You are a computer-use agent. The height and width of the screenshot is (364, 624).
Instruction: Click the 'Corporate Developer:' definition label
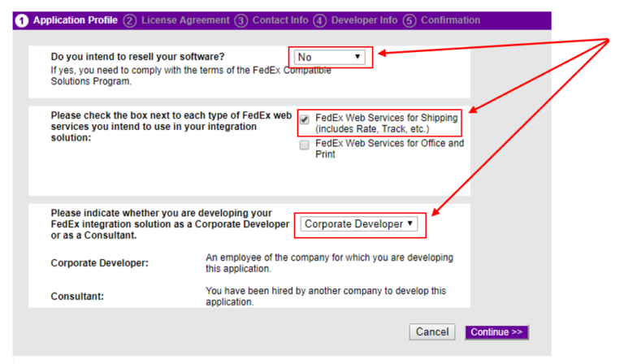click(99, 263)
